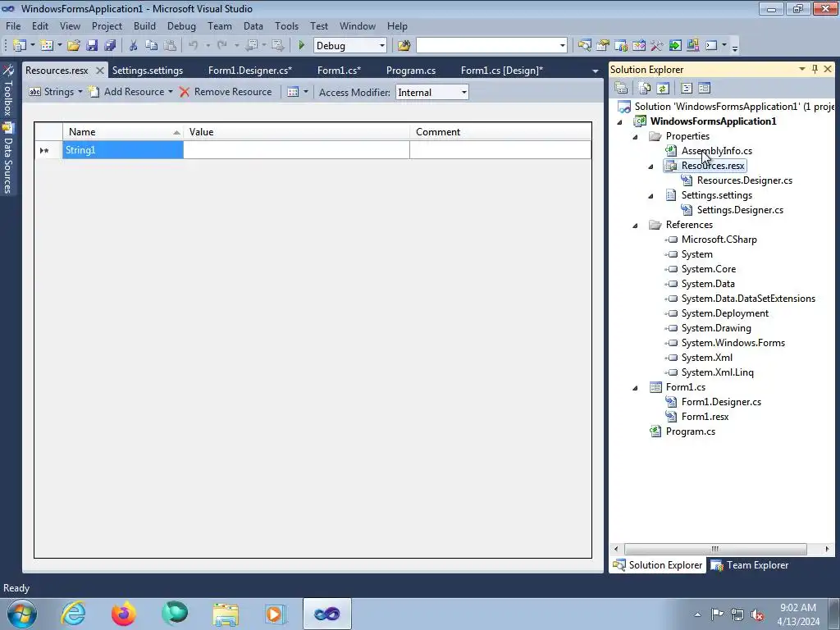Close the Resources.resx tab
840x630 pixels.
(99, 71)
